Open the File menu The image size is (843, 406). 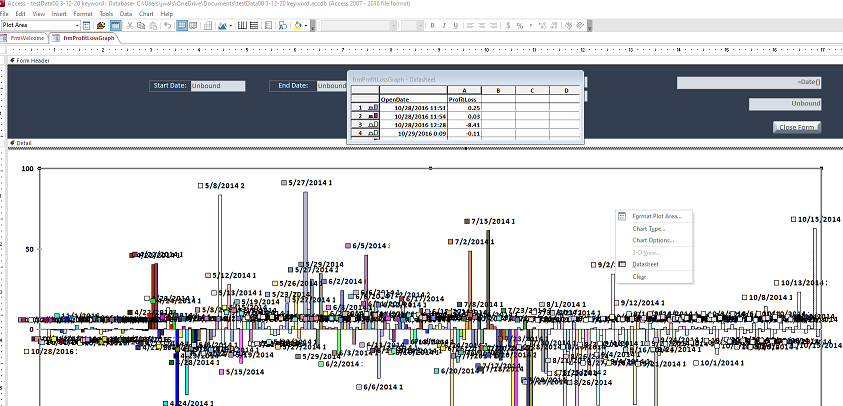4,14
